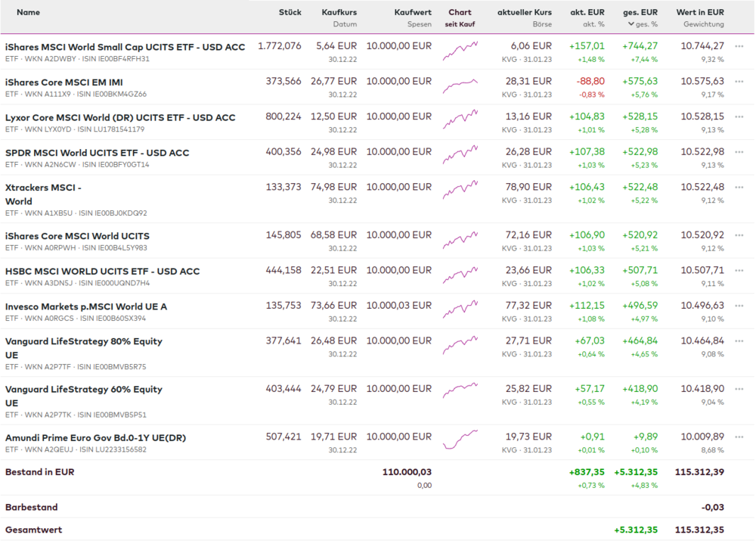Image resolution: width=756 pixels, height=541 pixels.
Task: Open iShares Core MSCI World UCITS details
Action: [77, 235]
